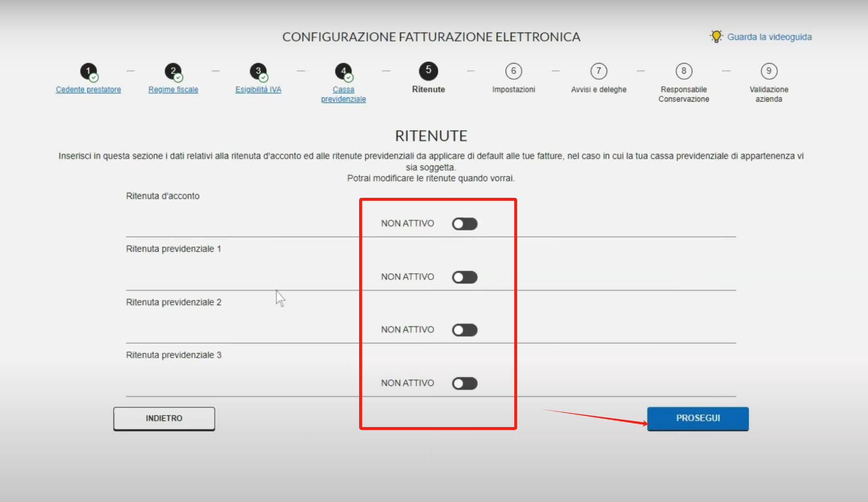Click the lightbulb videoguida icon
This screenshot has width=868, height=502.
tap(716, 36)
